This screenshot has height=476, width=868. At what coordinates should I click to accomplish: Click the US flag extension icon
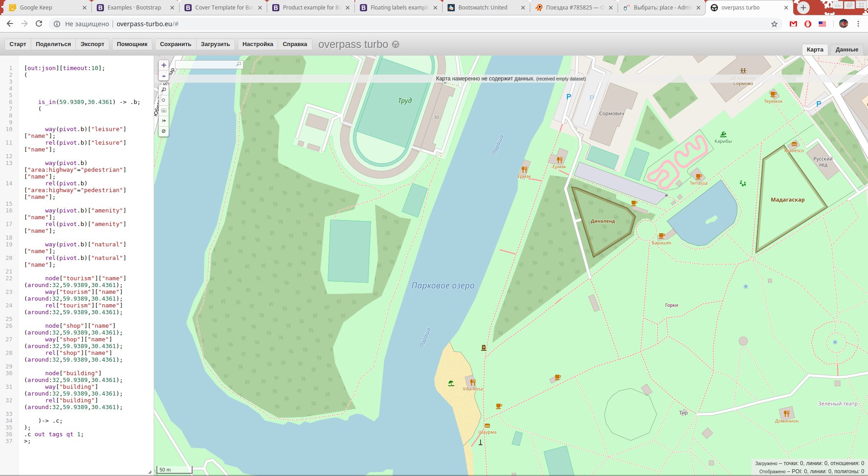(822, 24)
